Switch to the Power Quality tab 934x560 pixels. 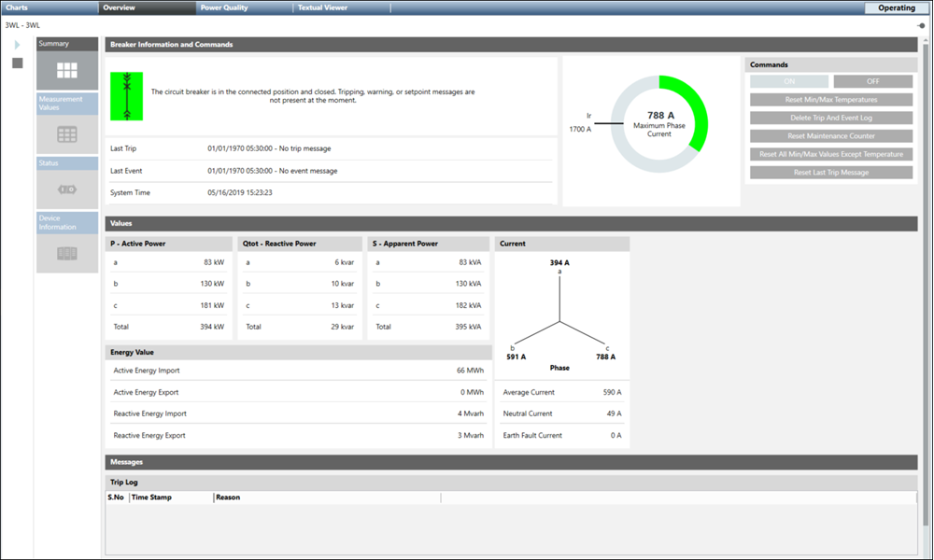point(223,7)
